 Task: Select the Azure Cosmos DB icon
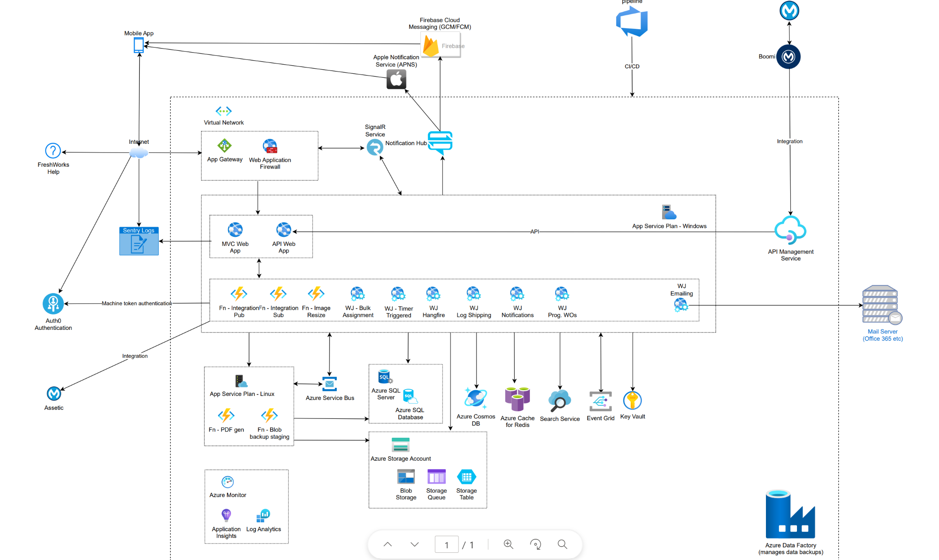(x=476, y=399)
